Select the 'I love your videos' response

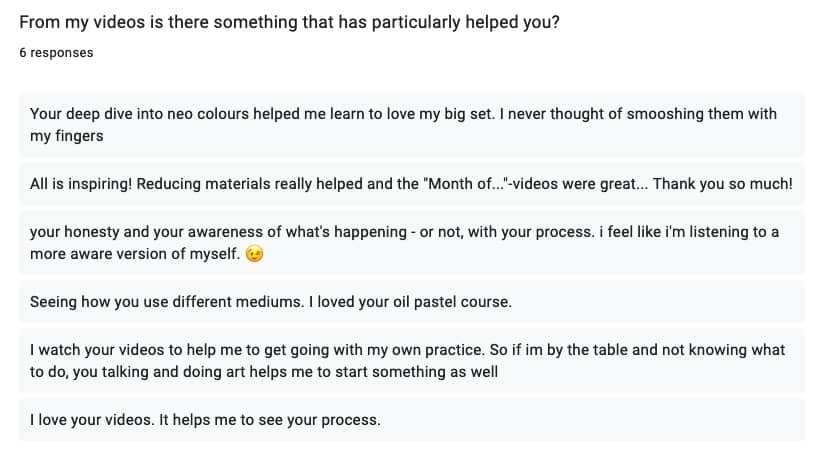pyautogui.click(x=412, y=420)
